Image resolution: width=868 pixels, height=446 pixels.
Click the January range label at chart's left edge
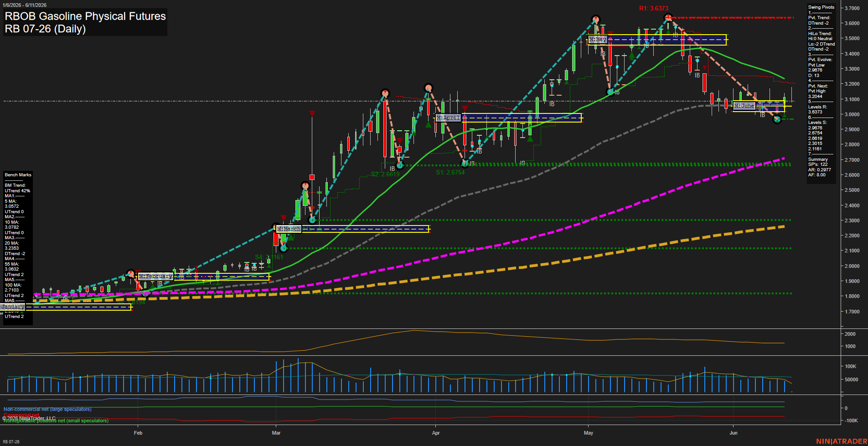coord(13,307)
